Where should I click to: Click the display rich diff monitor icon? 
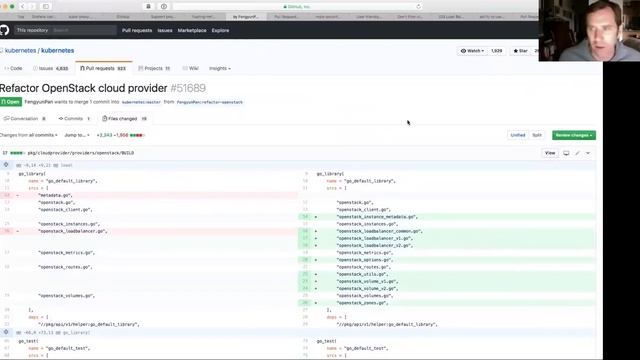click(566, 153)
